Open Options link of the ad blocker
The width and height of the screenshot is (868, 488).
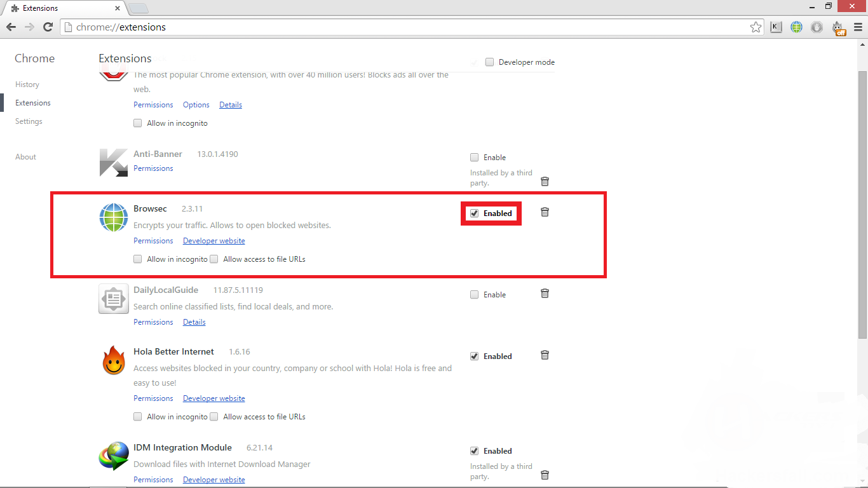pyautogui.click(x=196, y=105)
